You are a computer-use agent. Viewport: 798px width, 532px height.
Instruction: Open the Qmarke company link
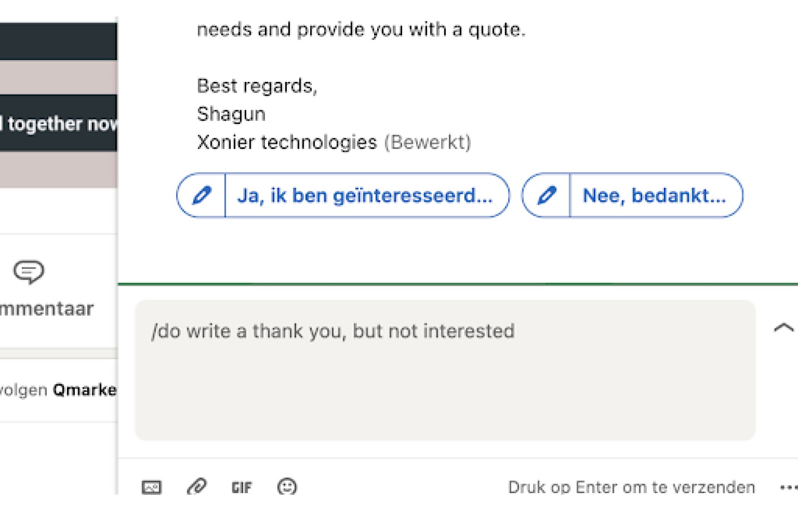[85, 390]
